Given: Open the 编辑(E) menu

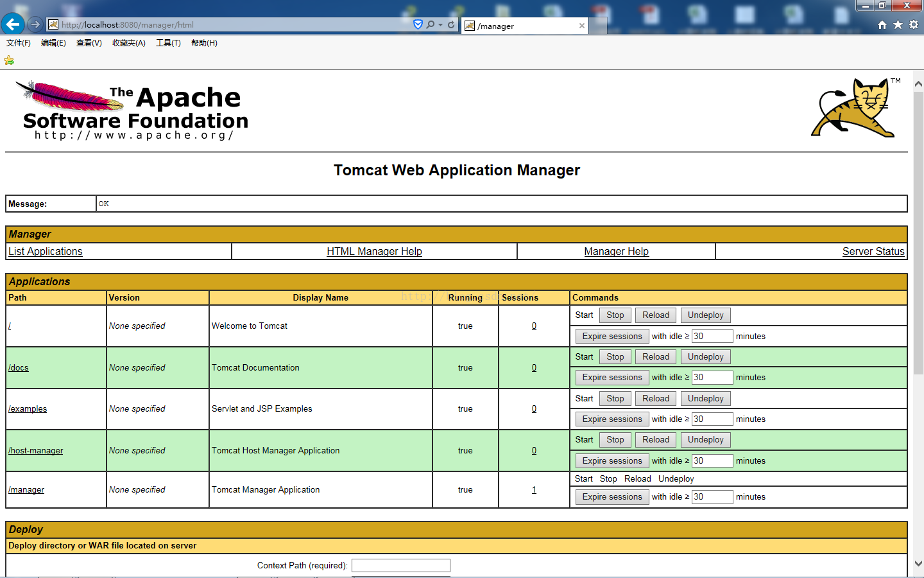Looking at the screenshot, I should coord(53,43).
